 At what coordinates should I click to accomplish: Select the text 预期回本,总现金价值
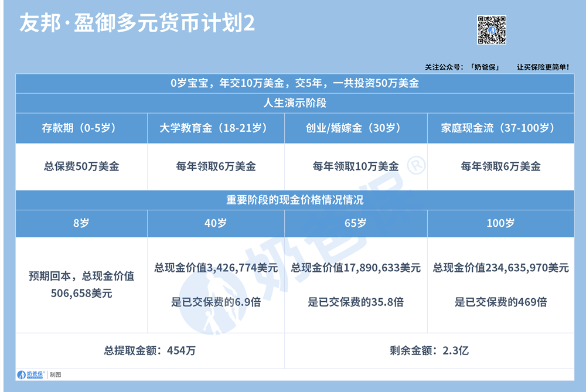click(81, 276)
